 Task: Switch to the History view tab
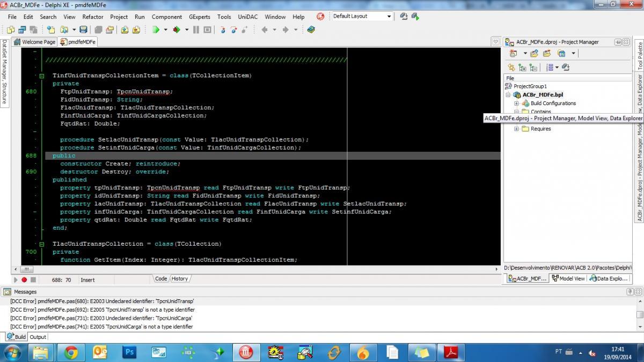(x=179, y=279)
